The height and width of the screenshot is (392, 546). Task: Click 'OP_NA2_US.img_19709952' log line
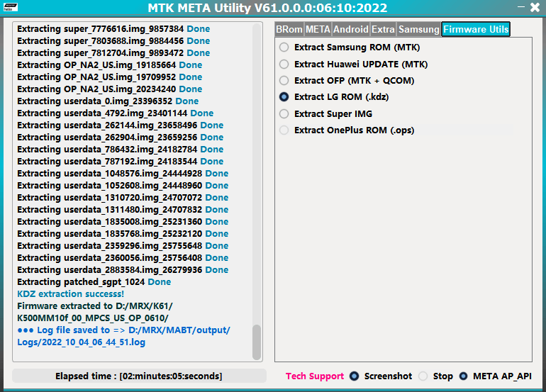tap(110, 77)
